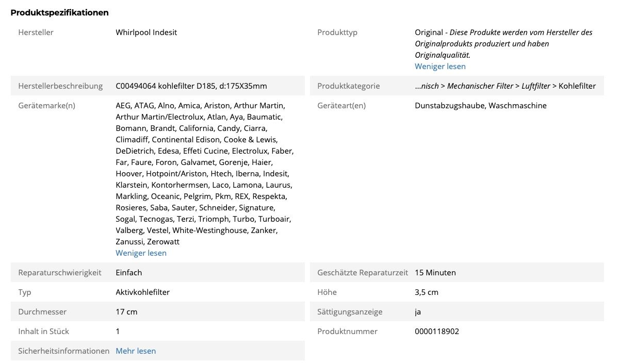621x364 pixels.
Task: Click the Produktspezifikationen heading
Action: click(60, 12)
